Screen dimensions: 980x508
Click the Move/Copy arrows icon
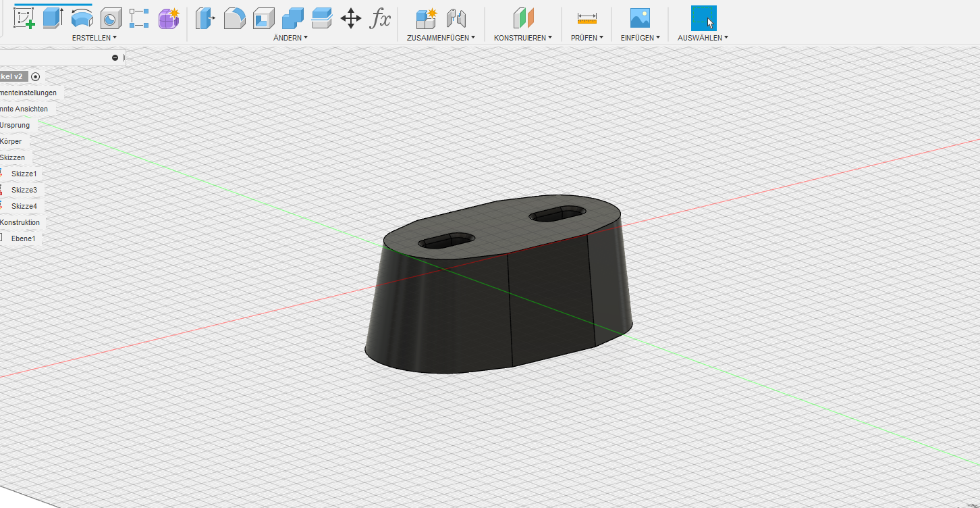351,18
